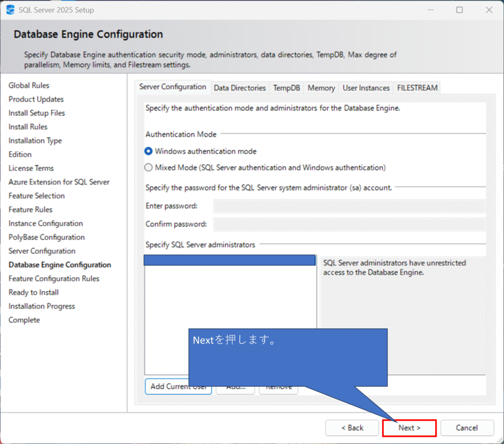504x444 pixels.
Task: Click Install Rules step
Action: coord(28,127)
